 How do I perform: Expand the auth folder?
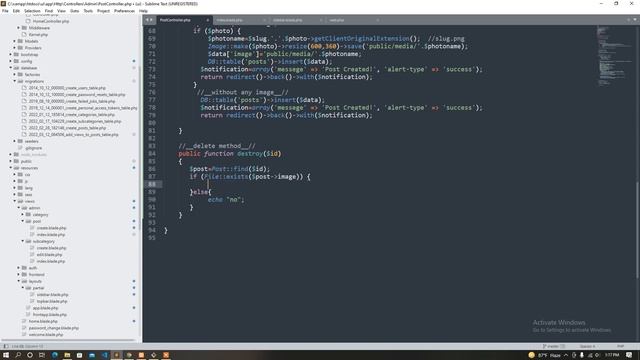pos(18,268)
